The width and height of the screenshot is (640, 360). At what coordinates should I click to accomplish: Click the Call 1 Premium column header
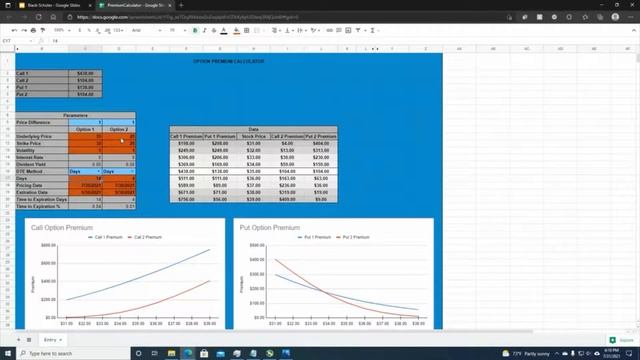point(187,136)
